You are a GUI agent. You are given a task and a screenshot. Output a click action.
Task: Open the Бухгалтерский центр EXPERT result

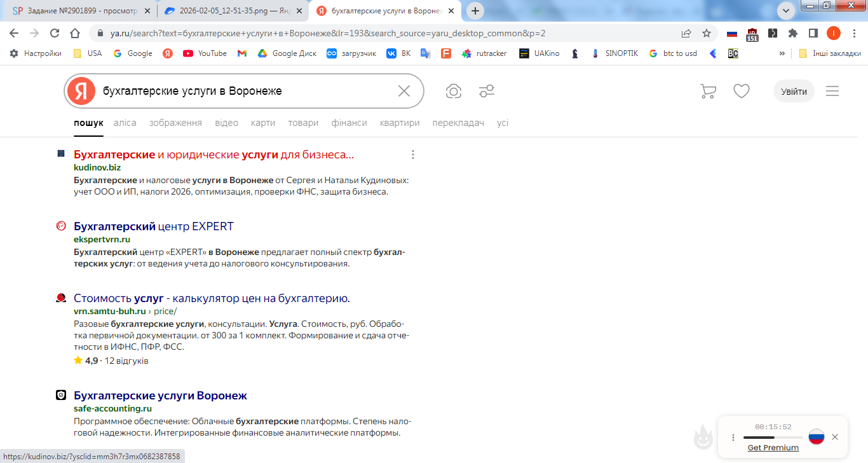154,226
